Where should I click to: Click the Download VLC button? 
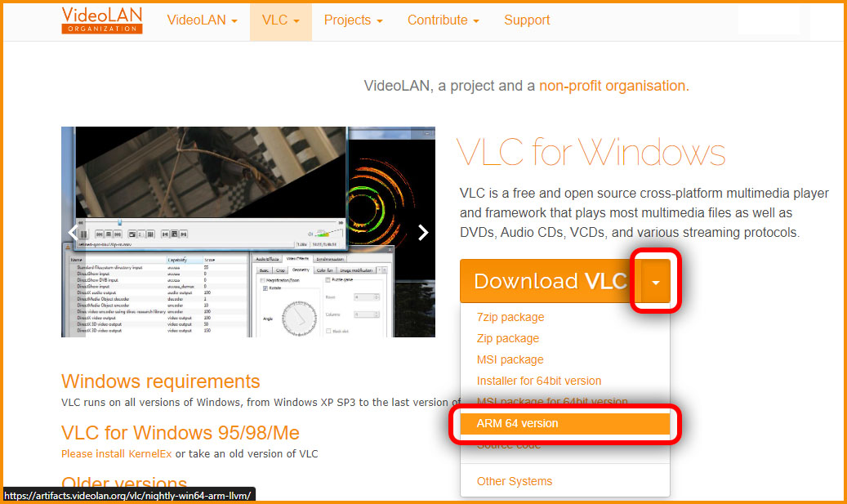551,282
